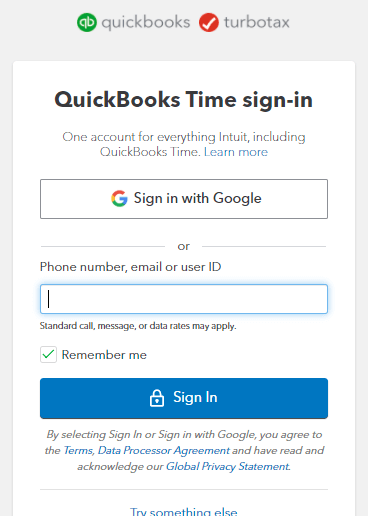Open the Global Privacy Statement link

pos(228,466)
